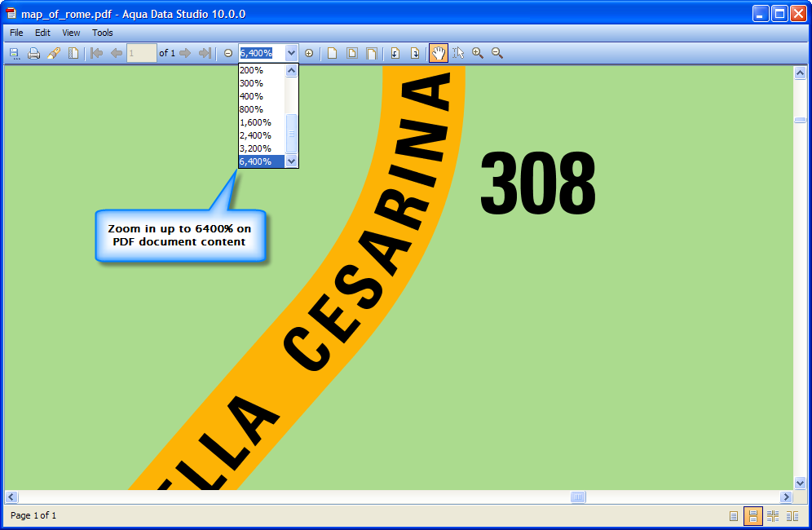Click the vertical scrollbar down arrow
Screen dimensions: 812x530
800,483
